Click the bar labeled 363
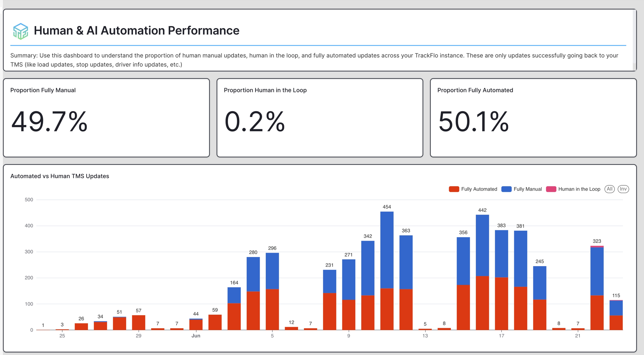This screenshot has height=355, width=644. click(406, 283)
